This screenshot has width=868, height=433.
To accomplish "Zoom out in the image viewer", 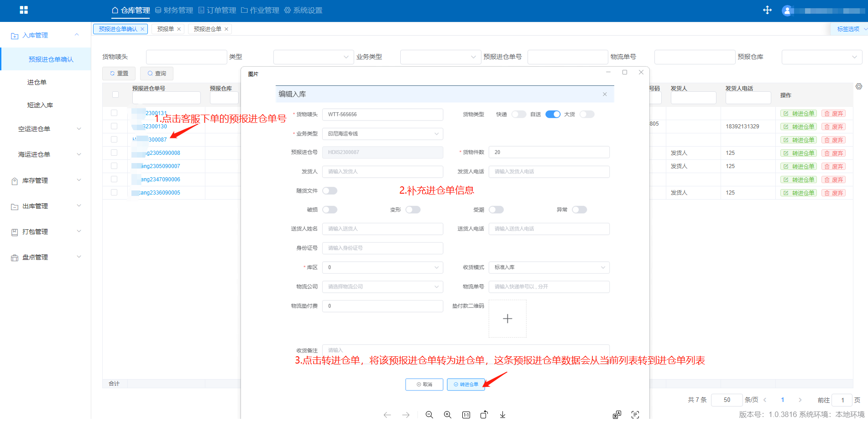I will point(429,415).
